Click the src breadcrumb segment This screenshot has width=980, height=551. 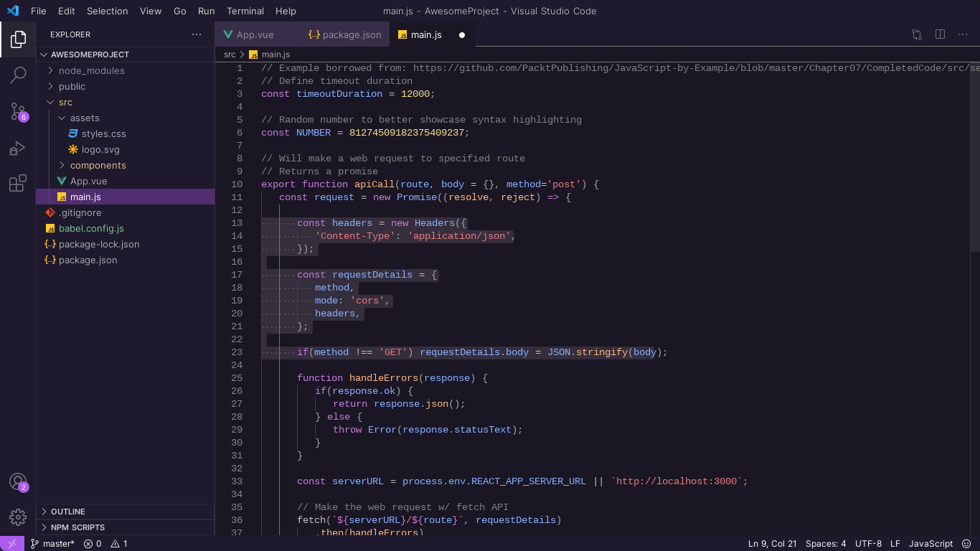click(230, 55)
